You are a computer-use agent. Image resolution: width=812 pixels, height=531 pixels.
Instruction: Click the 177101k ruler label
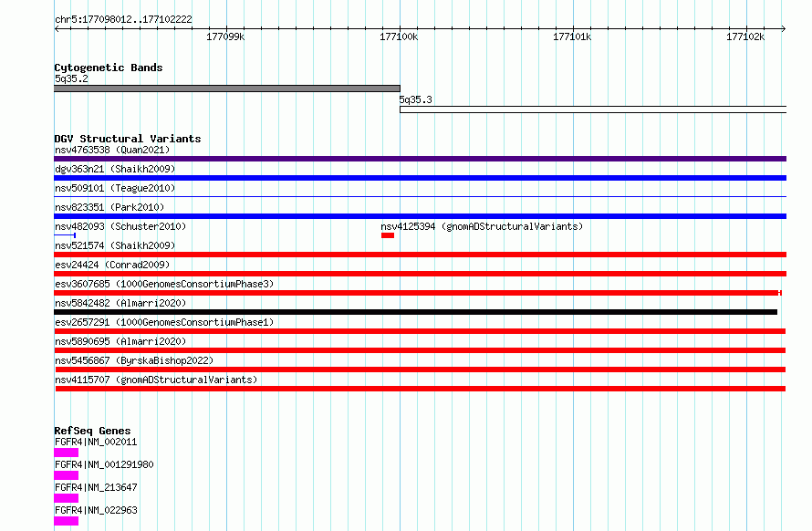[x=572, y=37]
